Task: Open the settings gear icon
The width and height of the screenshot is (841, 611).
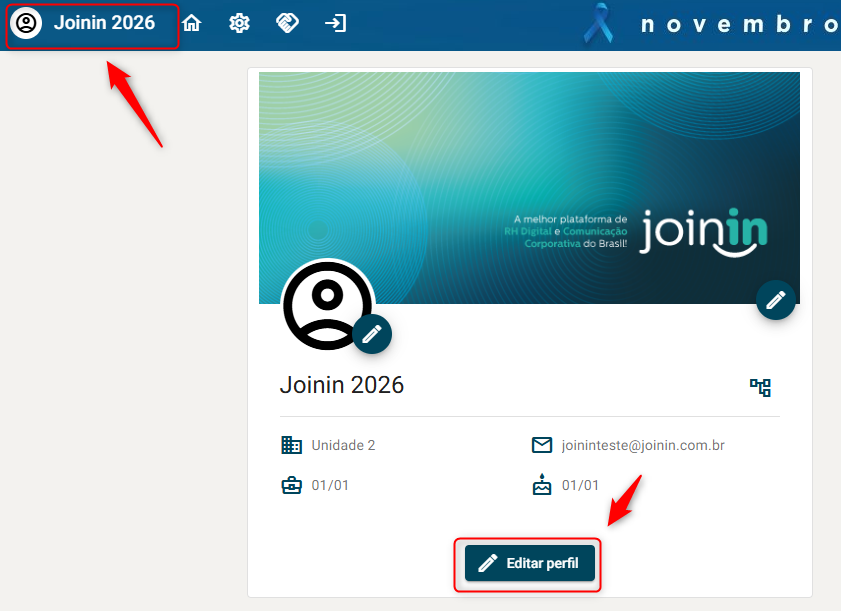Action: click(x=239, y=23)
